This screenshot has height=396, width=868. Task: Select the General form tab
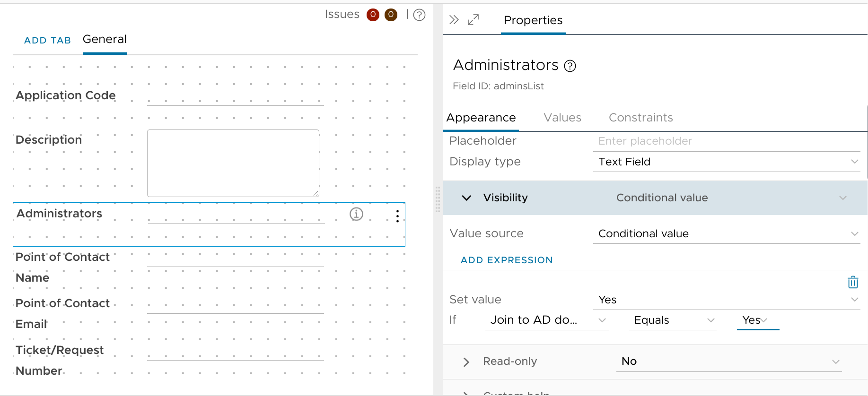click(105, 39)
